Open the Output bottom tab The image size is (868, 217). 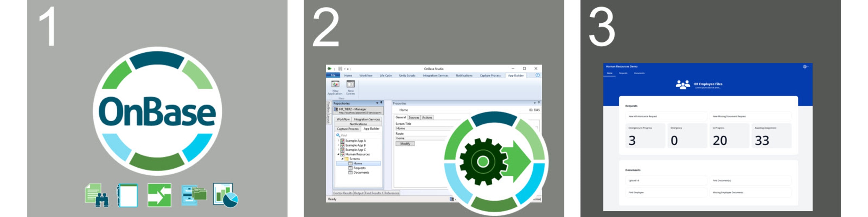tap(358, 193)
